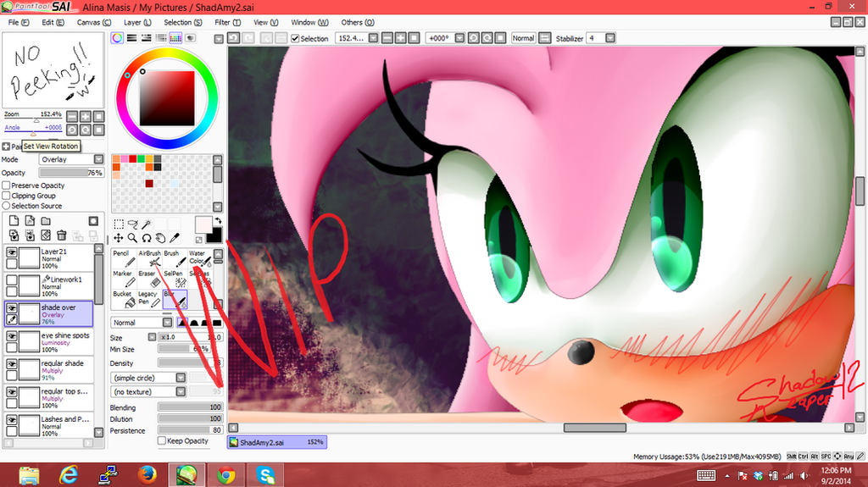868x487 pixels.
Task: Open the canvas zoom 152.4 dropdown
Action: coord(374,38)
